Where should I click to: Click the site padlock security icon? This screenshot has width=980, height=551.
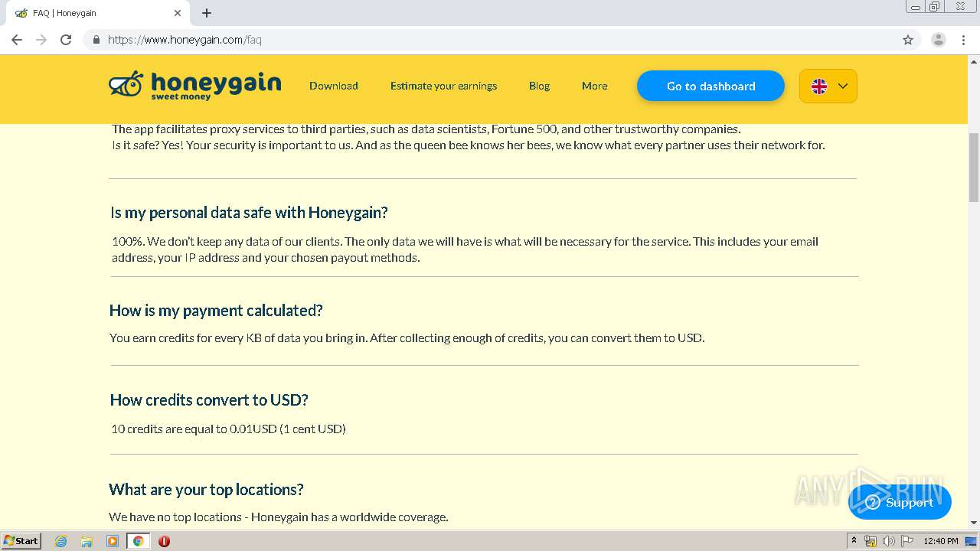point(96,40)
